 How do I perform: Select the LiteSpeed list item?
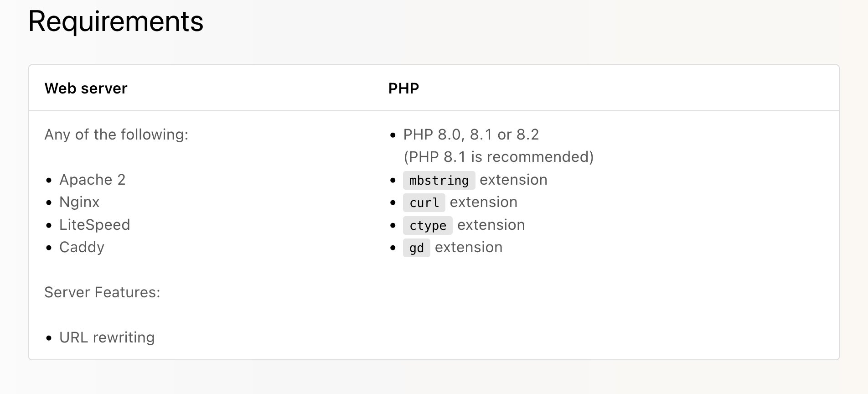coord(95,225)
